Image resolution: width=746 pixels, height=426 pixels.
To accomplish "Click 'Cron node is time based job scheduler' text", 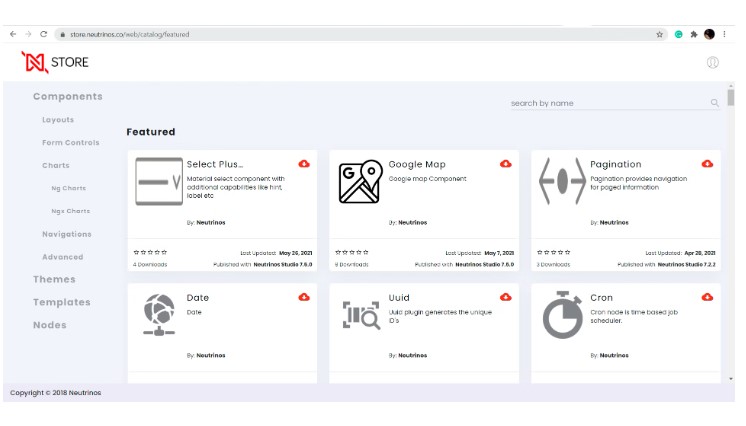I will 634,317.
